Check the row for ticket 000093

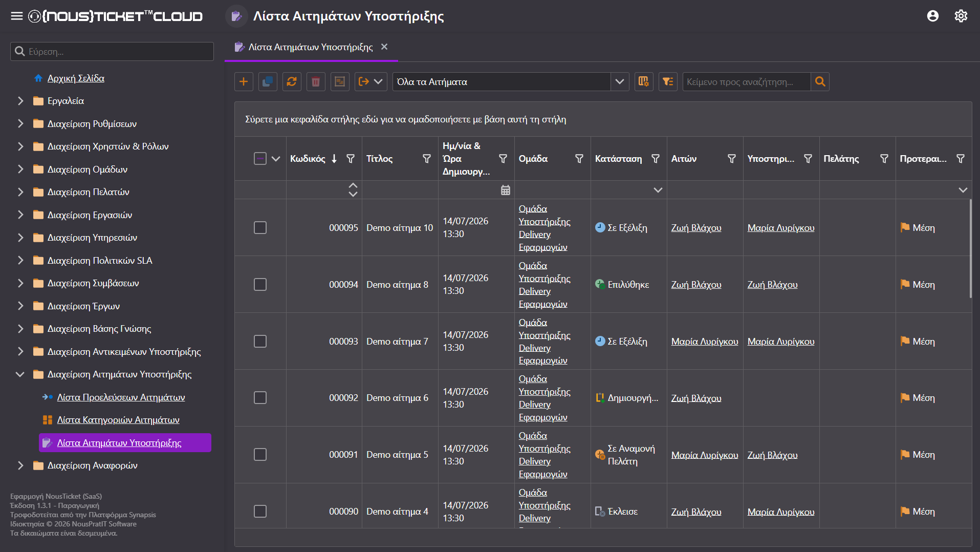(260, 341)
